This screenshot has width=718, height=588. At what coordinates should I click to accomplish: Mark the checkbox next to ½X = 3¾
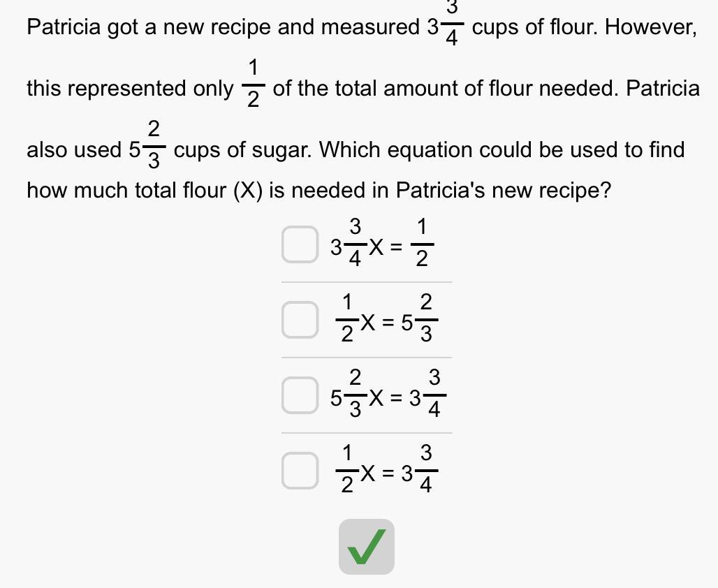point(300,471)
